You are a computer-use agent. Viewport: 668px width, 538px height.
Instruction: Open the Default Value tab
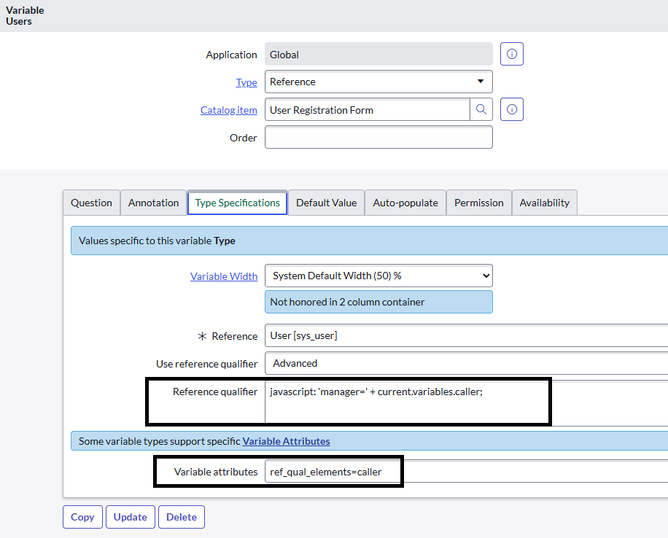point(326,203)
